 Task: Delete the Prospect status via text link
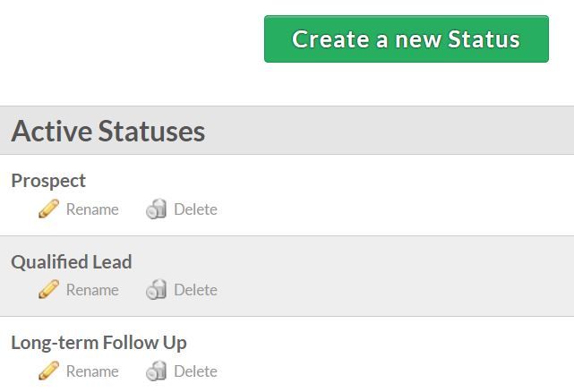195,209
